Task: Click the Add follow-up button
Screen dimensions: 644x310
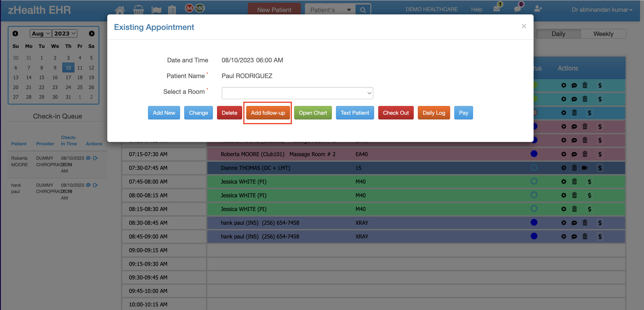Action: (x=268, y=113)
